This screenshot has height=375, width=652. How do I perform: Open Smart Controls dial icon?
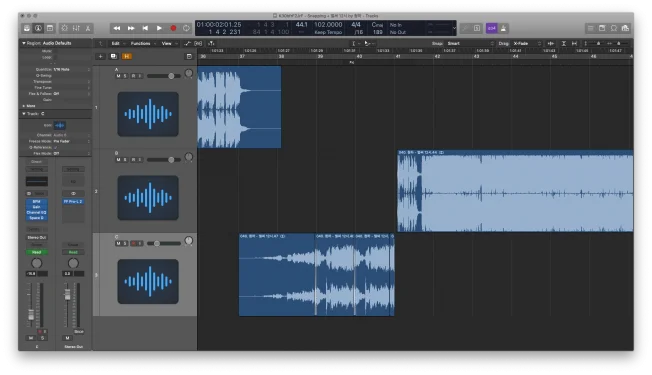tap(64, 28)
